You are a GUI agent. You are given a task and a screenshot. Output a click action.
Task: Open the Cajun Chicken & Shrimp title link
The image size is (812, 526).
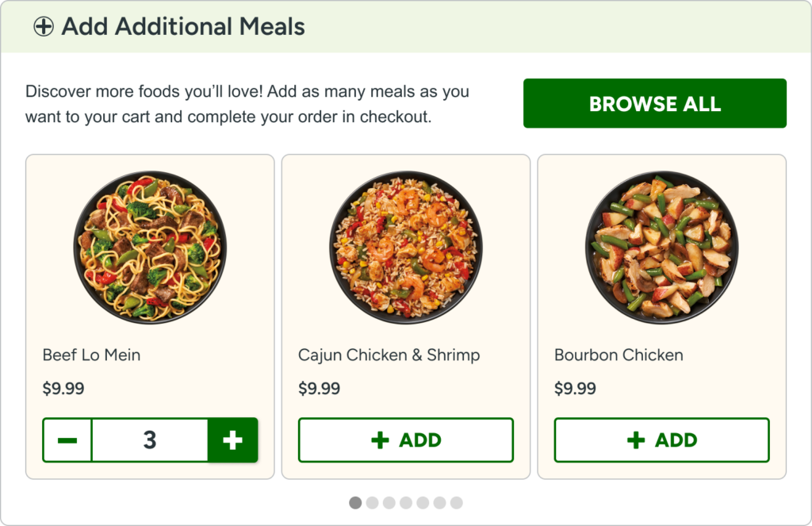(389, 355)
